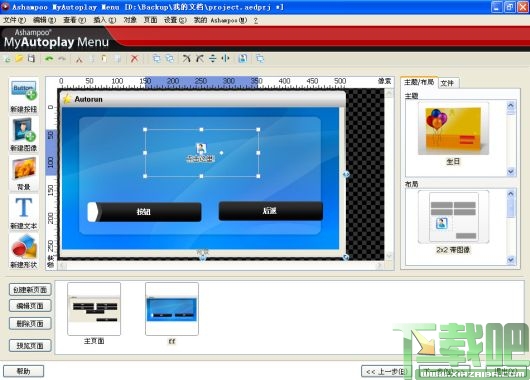The height and width of the screenshot is (380, 530).
Task: Click the image placeholder icon on canvas
Action: (201, 148)
